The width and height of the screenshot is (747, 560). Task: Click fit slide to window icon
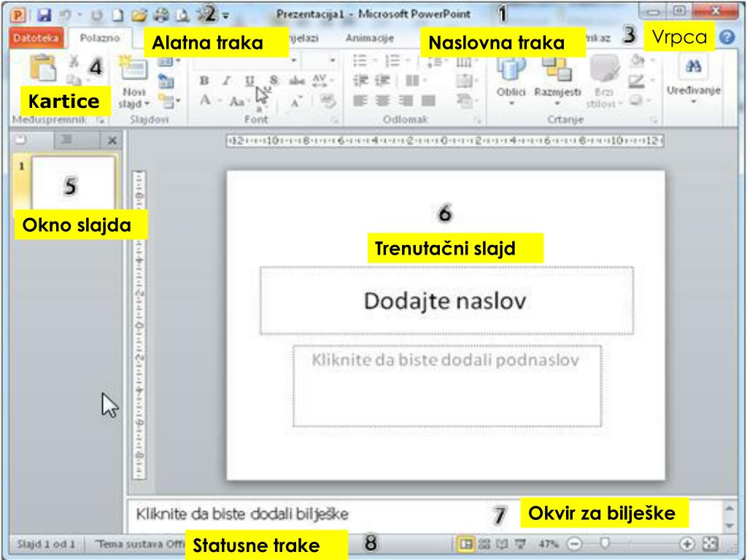click(711, 543)
